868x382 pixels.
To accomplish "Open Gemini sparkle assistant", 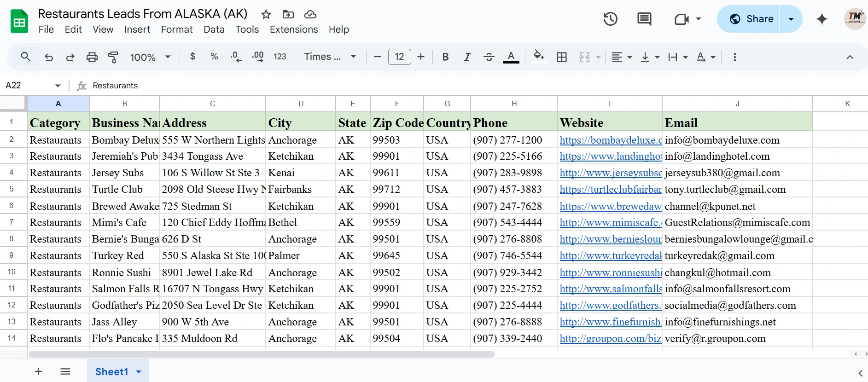I will 822,19.
